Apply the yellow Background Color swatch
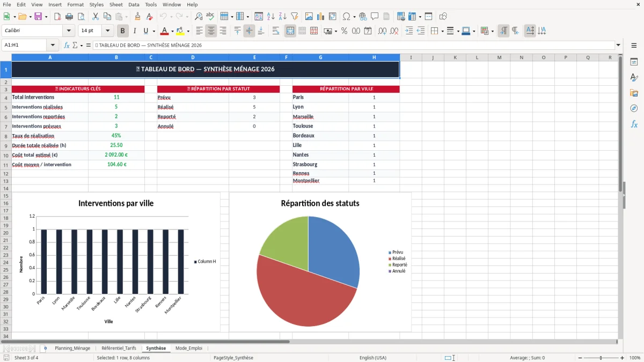This screenshot has width=644, height=362. click(180, 31)
